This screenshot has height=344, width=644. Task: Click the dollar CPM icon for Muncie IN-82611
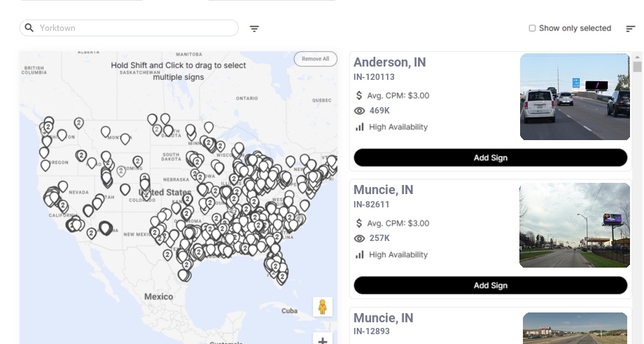click(x=360, y=223)
